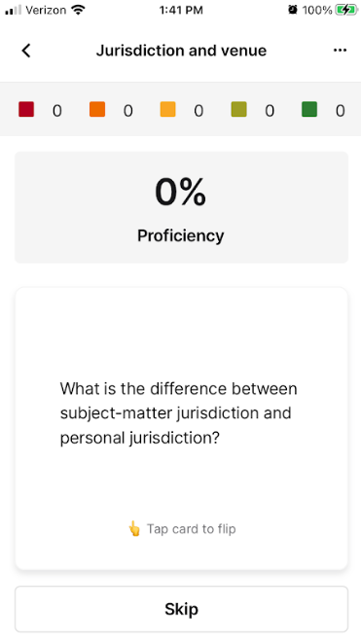
Task: Tap the pointing finger flip icon
Action: coord(134,529)
